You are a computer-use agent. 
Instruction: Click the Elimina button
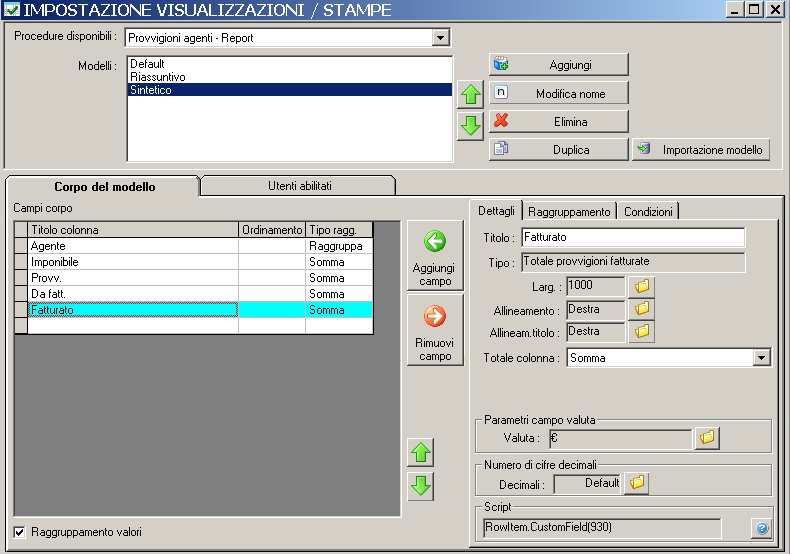click(x=558, y=121)
